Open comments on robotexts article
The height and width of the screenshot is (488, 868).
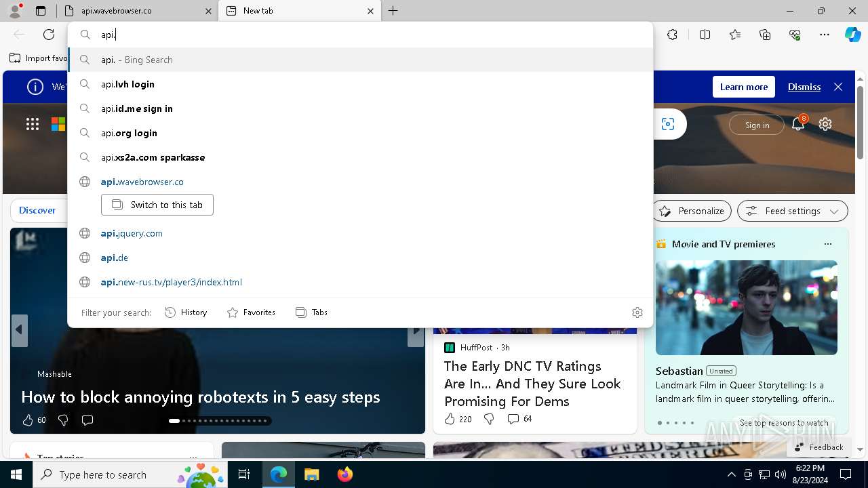(x=87, y=420)
